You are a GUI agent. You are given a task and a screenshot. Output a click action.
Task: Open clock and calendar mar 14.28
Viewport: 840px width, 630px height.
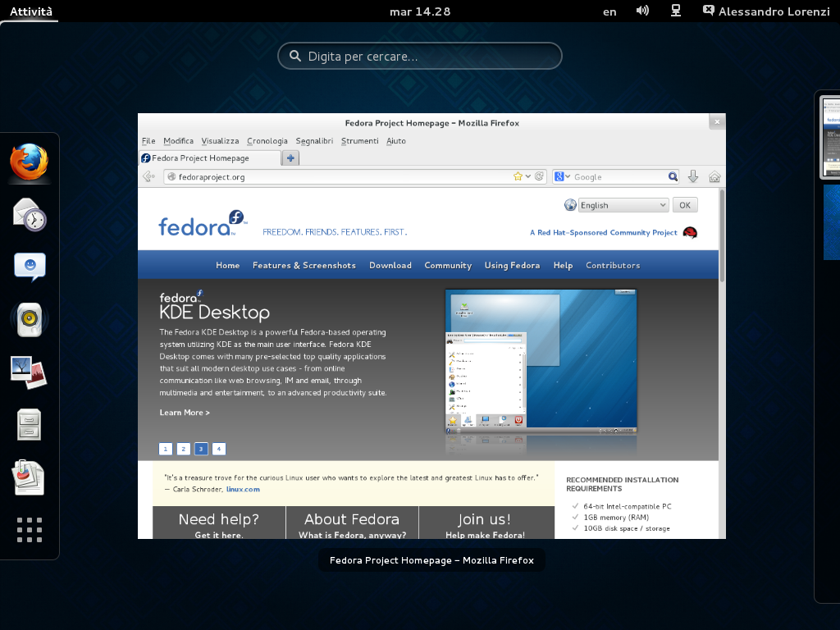click(420, 11)
